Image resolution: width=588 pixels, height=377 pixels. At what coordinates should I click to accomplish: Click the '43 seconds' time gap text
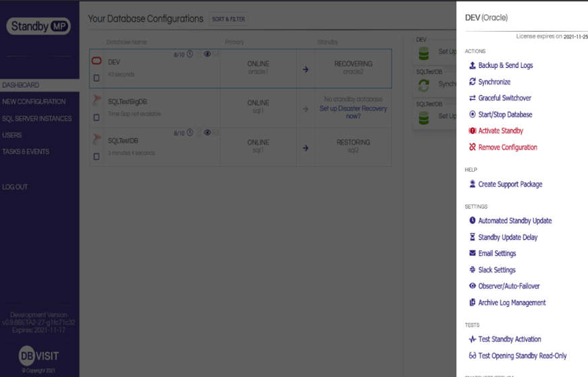pos(121,74)
